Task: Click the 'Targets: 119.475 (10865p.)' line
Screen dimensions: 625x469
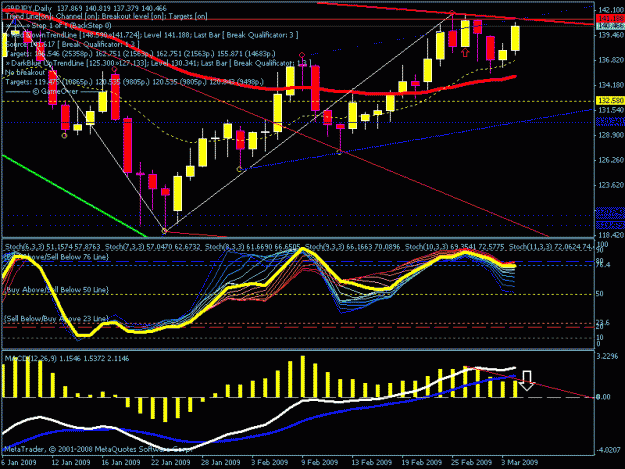Action: tap(134, 82)
